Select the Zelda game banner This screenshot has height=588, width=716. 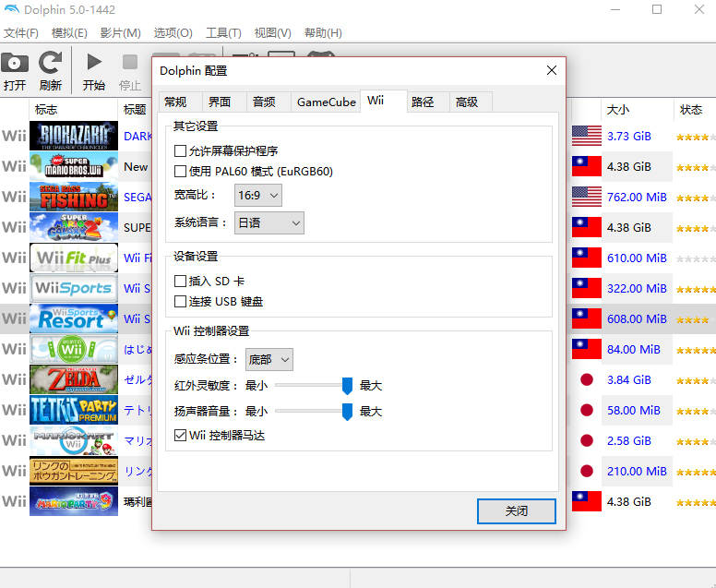(x=74, y=379)
